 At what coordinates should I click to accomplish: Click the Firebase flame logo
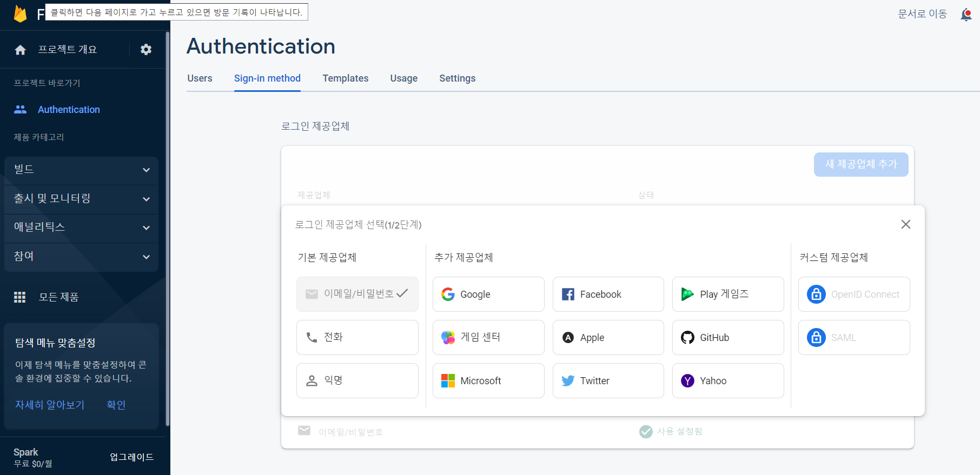click(x=21, y=14)
